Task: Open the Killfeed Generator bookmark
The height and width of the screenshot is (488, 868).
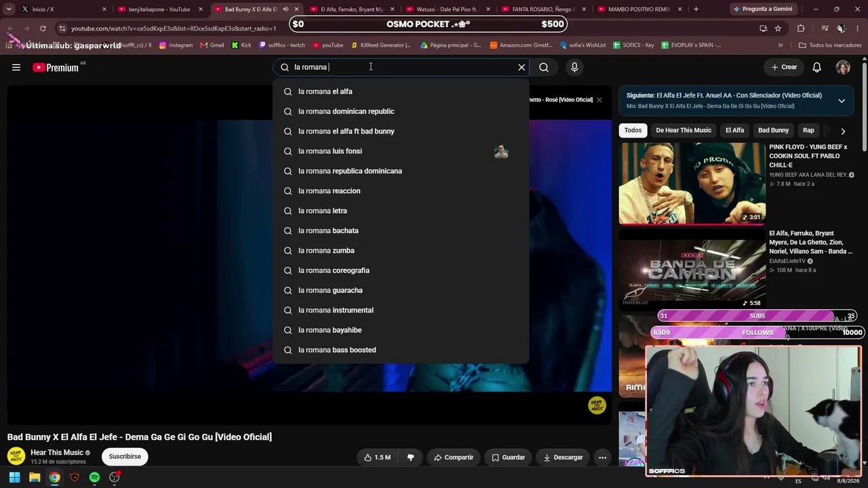Action: [381, 45]
